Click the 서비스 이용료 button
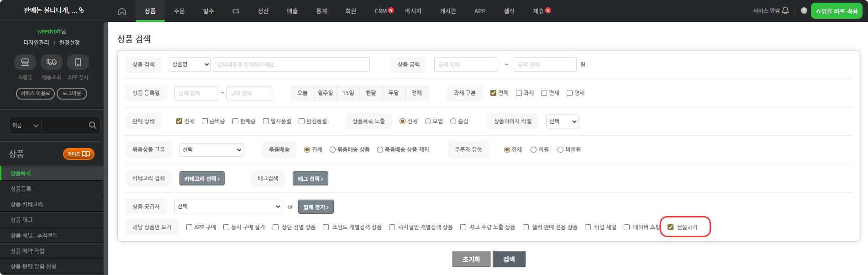The image size is (868, 275). click(x=35, y=93)
